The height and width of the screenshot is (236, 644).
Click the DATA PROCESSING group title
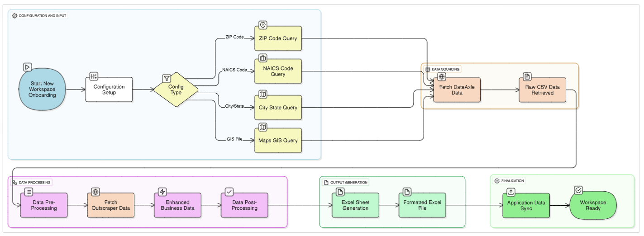click(34, 182)
